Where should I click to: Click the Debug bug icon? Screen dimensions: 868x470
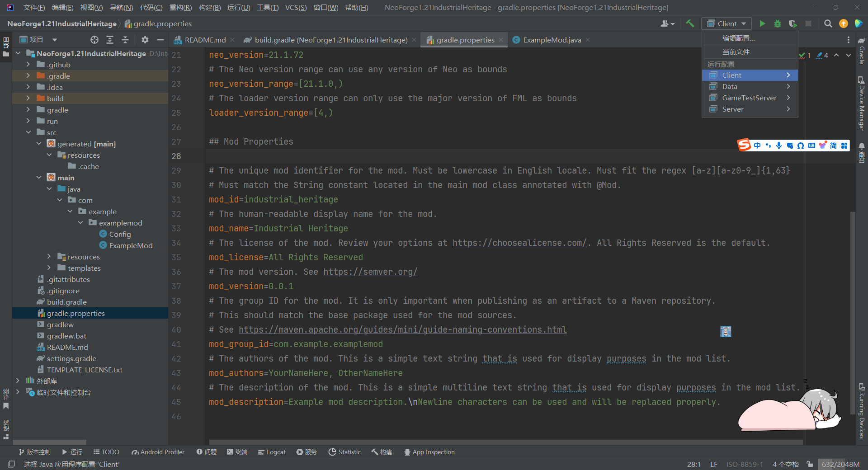[778, 23]
